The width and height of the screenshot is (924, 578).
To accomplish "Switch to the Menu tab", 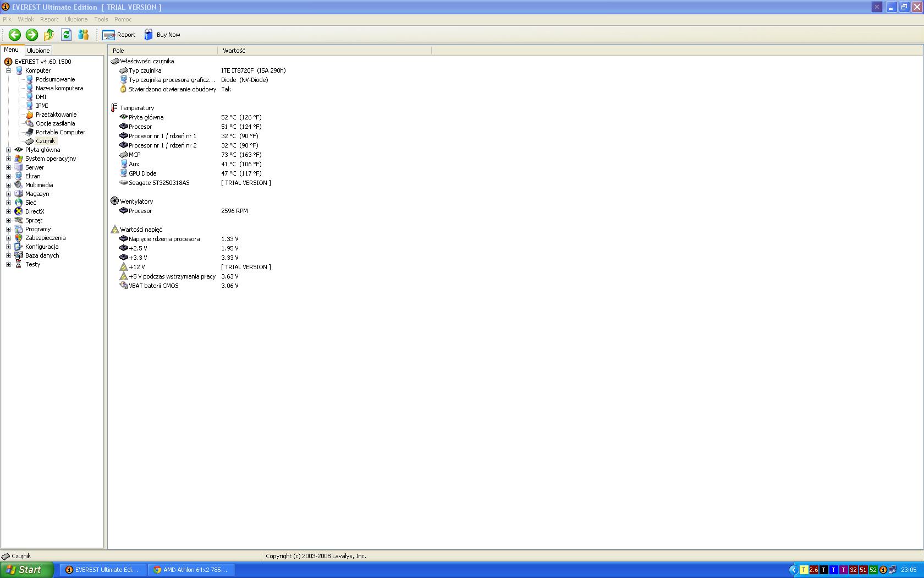I will (12, 50).
